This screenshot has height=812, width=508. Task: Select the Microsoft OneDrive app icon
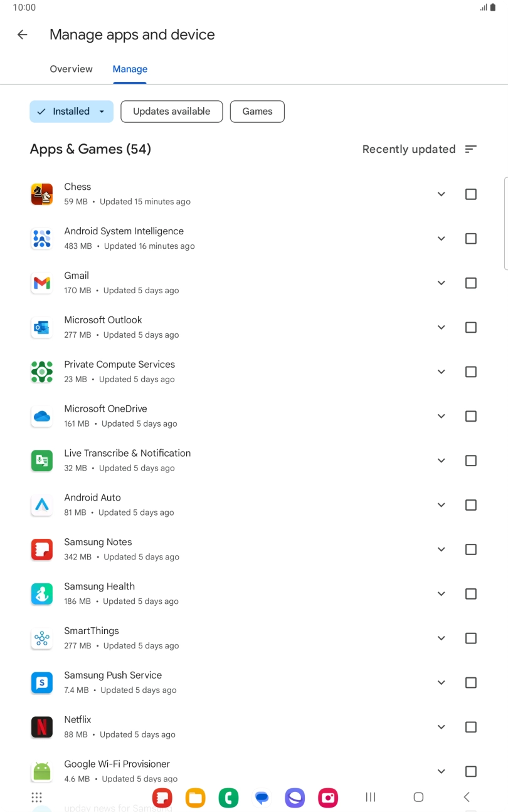coord(41,416)
